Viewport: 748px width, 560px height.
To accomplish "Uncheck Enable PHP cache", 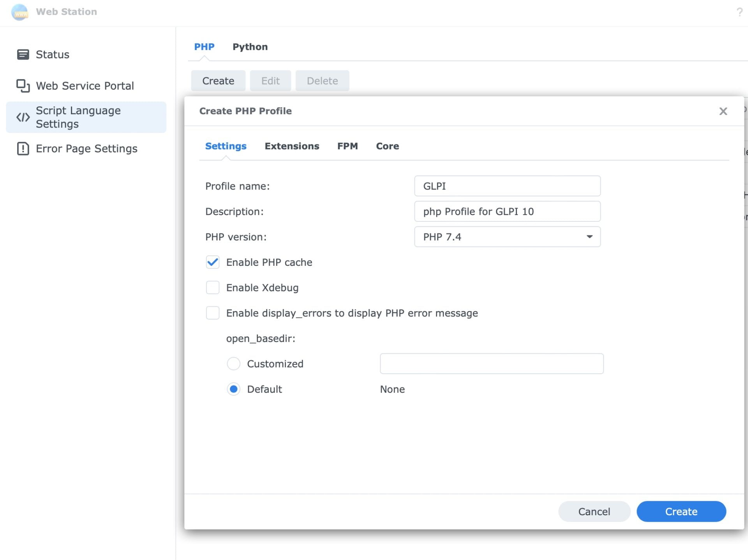I will tap(213, 262).
